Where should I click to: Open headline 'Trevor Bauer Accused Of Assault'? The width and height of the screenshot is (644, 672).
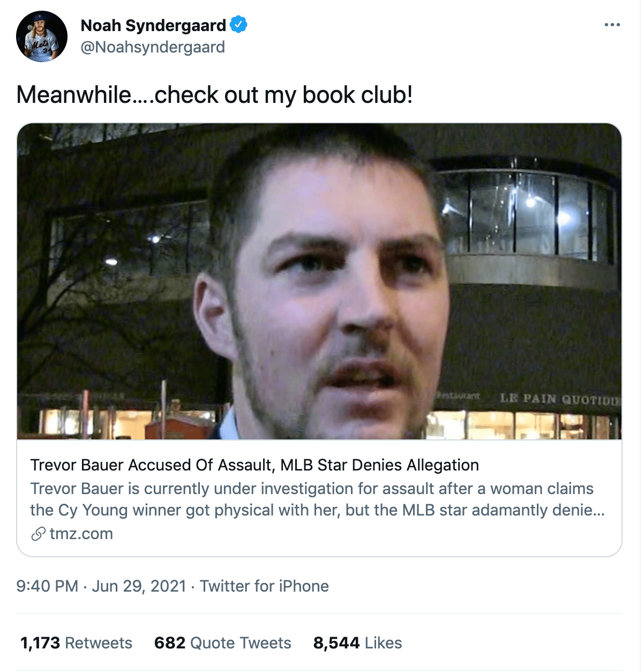point(254,465)
